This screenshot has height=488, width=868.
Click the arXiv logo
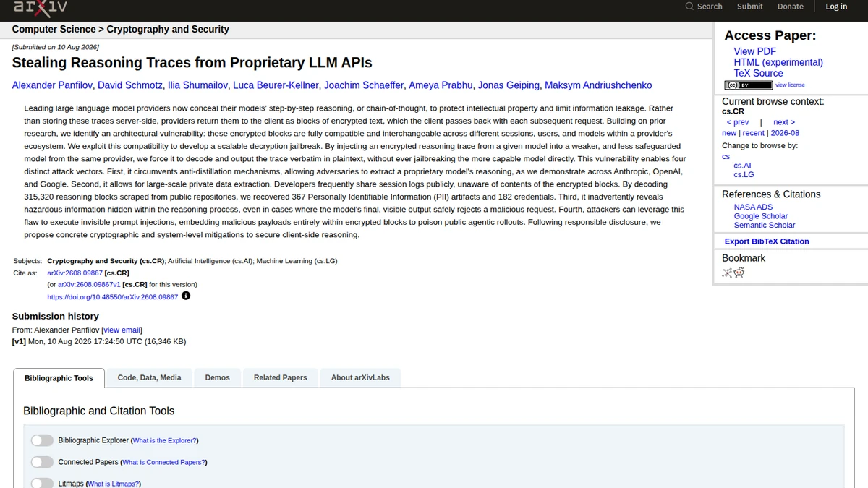pos(41,7)
